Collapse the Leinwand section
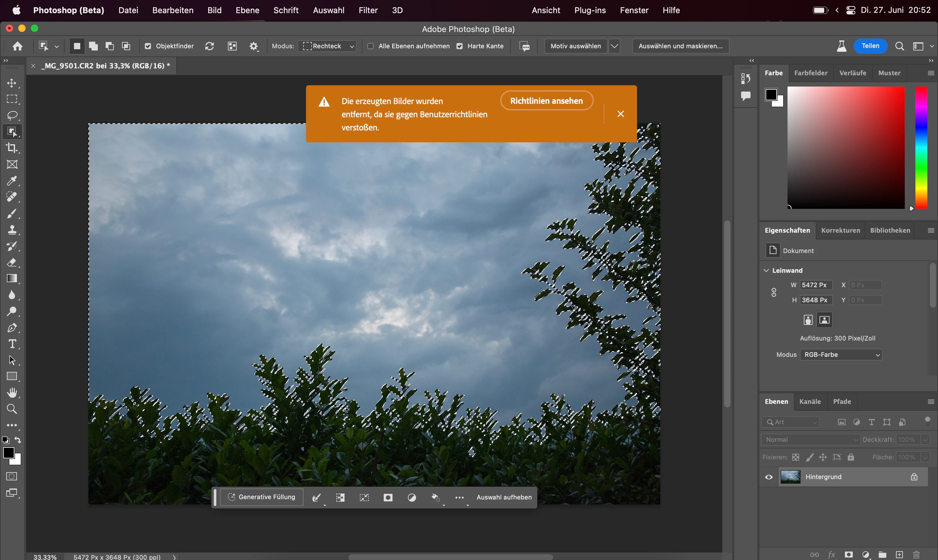The image size is (938, 560). [x=766, y=271]
